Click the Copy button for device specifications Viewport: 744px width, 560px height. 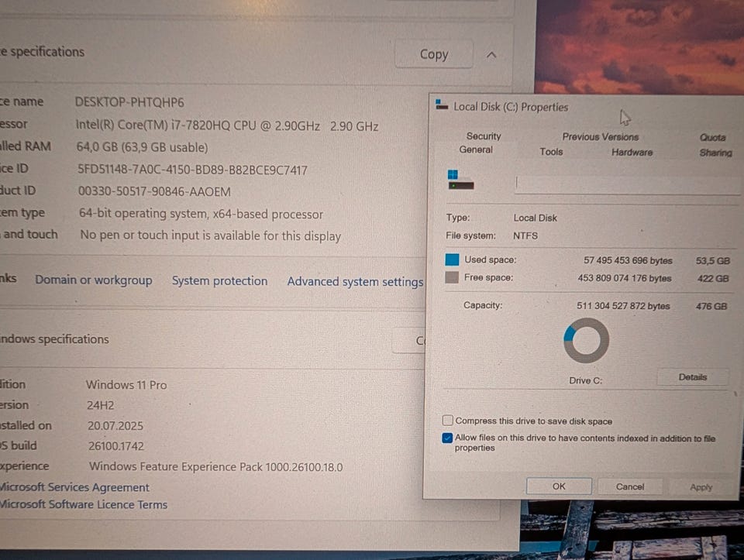pos(434,54)
